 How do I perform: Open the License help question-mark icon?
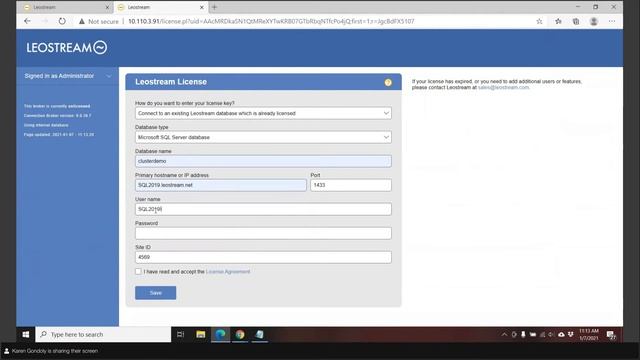point(388,82)
